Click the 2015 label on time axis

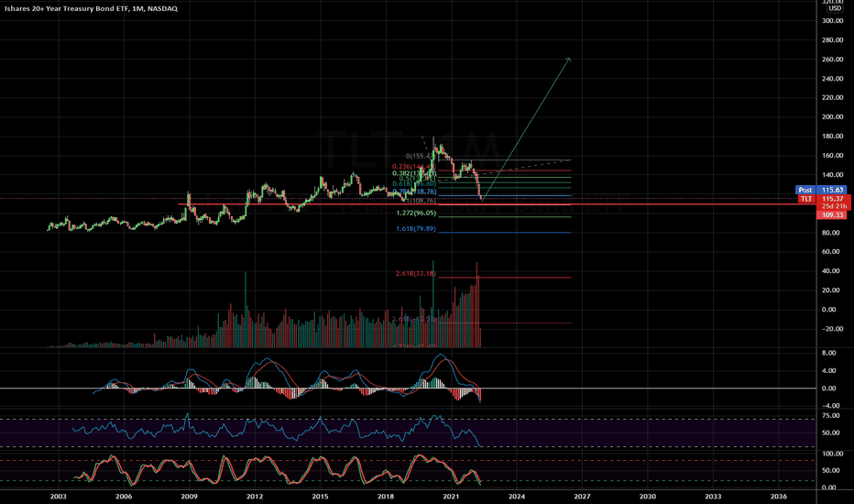(321, 497)
